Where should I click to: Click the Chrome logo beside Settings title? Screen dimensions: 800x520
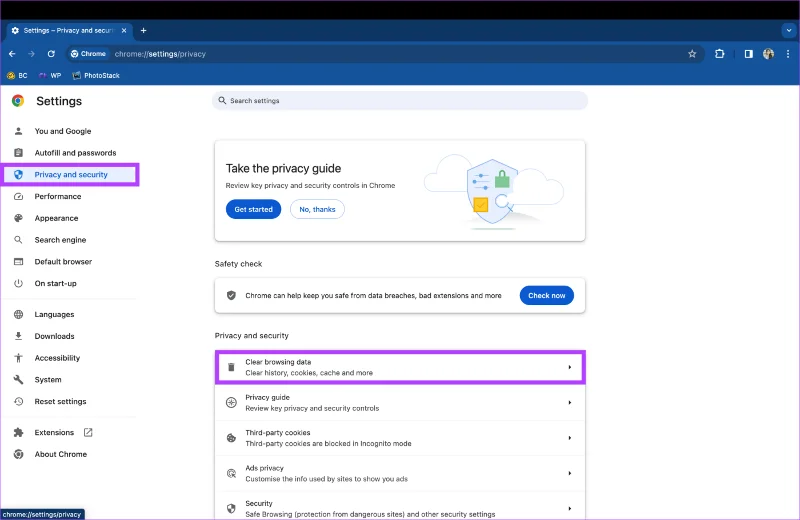(x=18, y=101)
